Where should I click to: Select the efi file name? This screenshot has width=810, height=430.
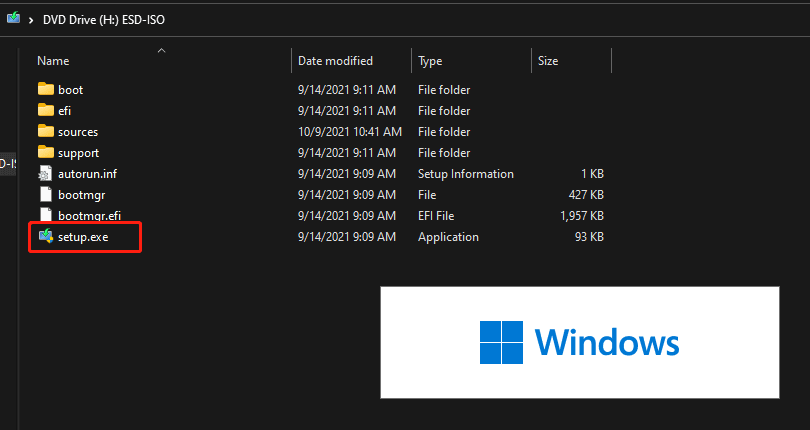[64, 111]
